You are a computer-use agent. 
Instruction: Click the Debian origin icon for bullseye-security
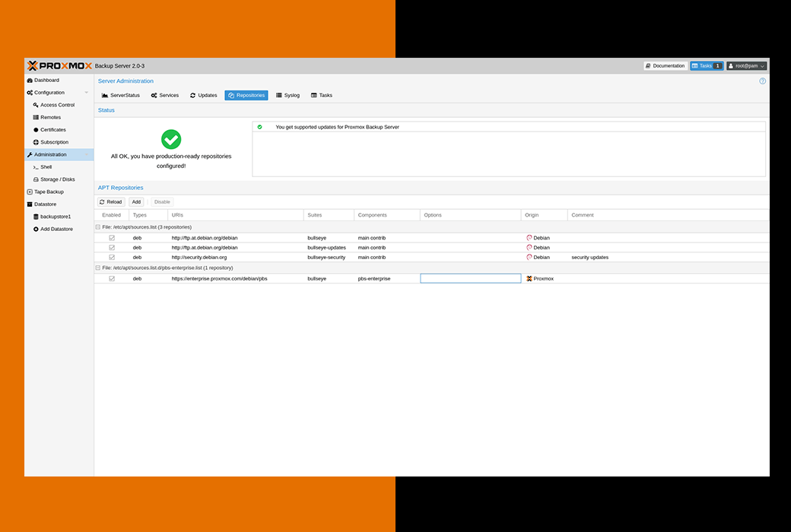[529, 257]
